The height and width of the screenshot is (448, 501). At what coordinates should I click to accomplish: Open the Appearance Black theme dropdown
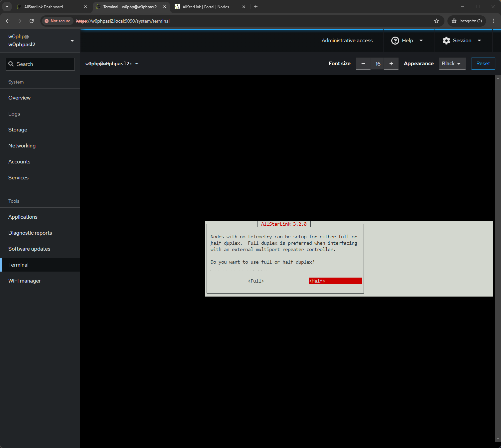coord(452,64)
